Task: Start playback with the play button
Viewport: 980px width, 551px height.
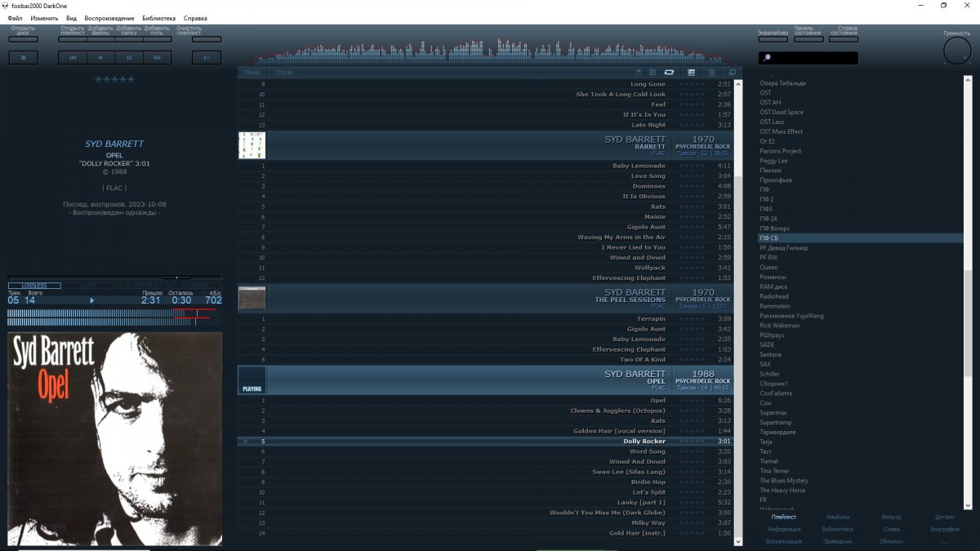Action: click(x=100, y=57)
